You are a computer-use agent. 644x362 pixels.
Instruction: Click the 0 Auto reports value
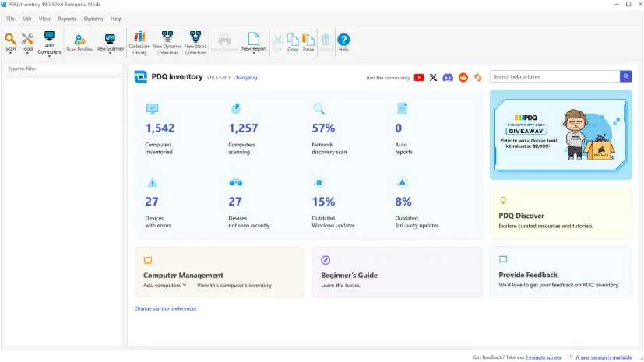[399, 128]
